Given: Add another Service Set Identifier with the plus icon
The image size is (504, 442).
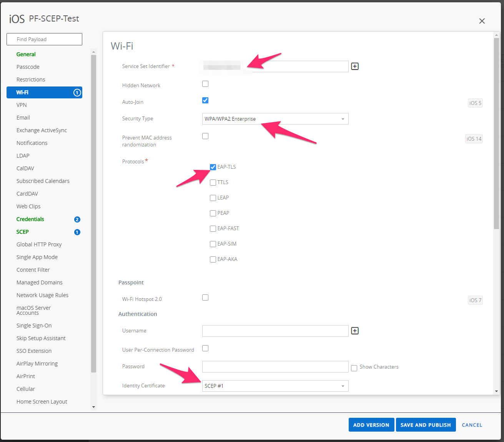Looking at the screenshot, I should click(x=354, y=66).
